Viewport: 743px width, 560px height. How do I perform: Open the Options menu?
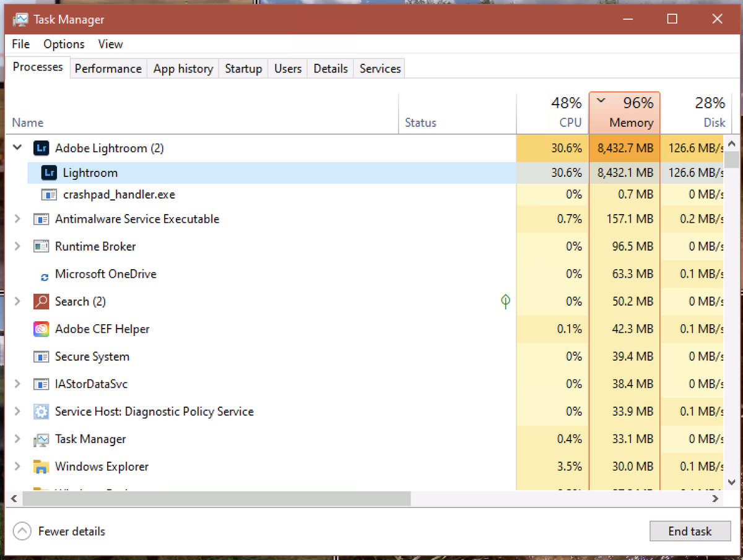click(x=64, y=44)
